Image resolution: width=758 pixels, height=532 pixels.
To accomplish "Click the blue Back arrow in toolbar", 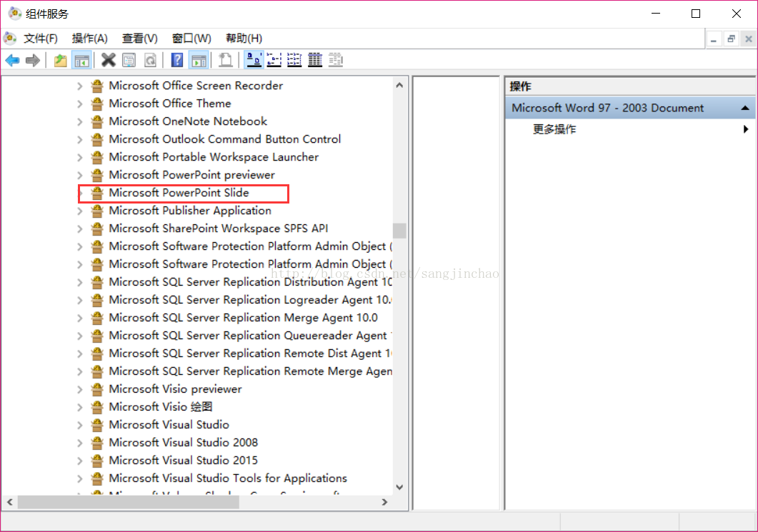I will (x=12, y=61).
